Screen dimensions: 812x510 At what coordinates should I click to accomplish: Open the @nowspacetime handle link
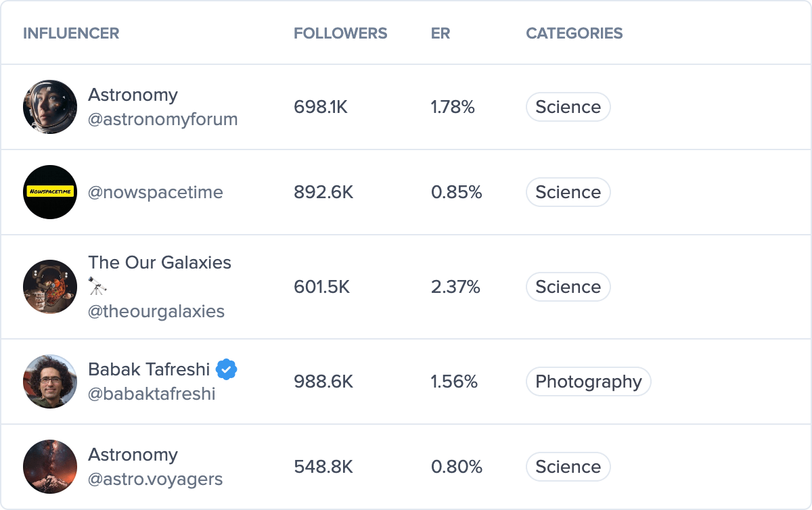point(156,192)
